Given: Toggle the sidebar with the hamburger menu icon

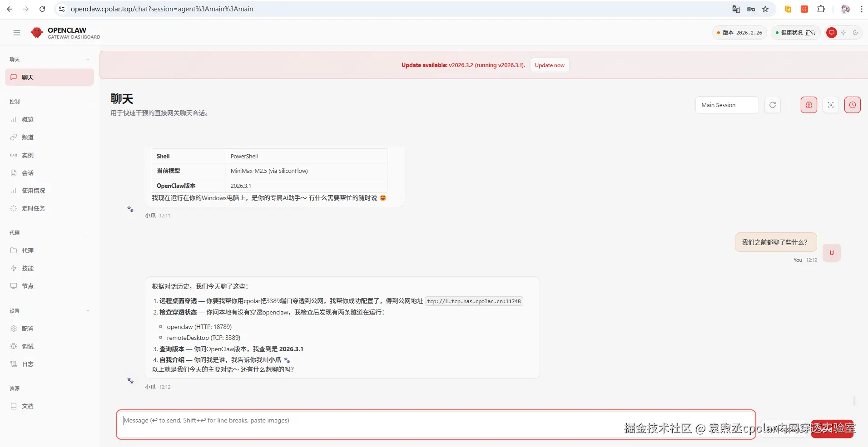Looking at the screenshot, I should tap(17, 33).
